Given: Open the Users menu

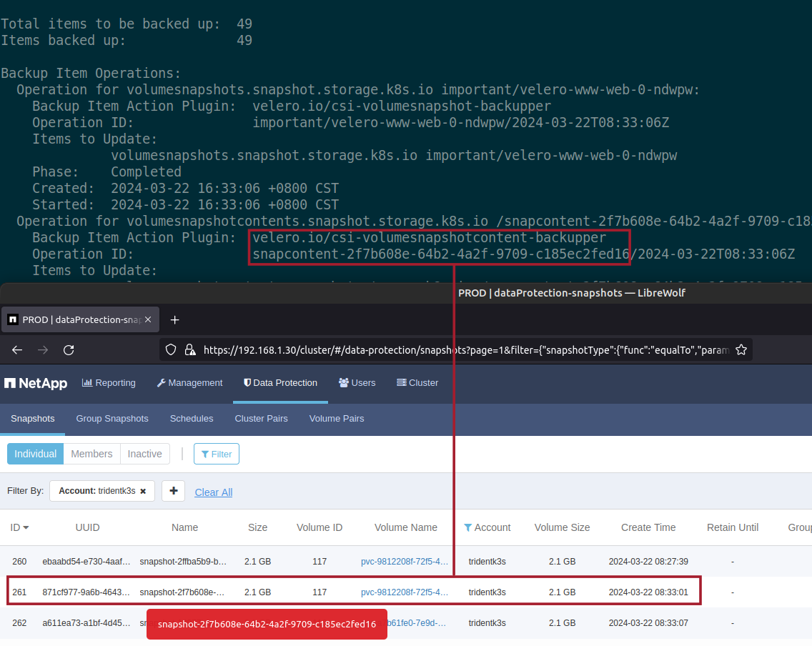Looking at the screenshot, I should click(357, 383).
